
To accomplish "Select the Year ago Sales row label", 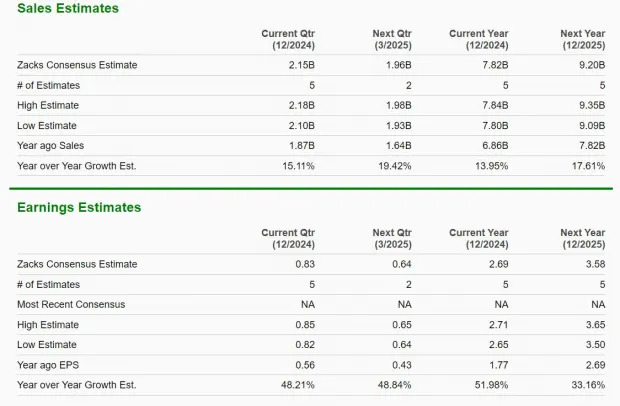I will tap(51, 146).
